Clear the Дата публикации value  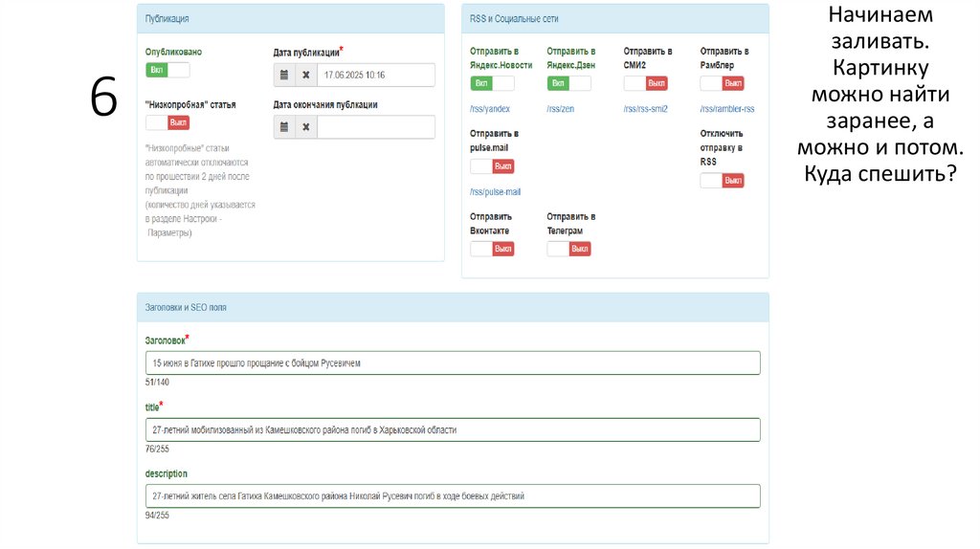pos(306,75)
